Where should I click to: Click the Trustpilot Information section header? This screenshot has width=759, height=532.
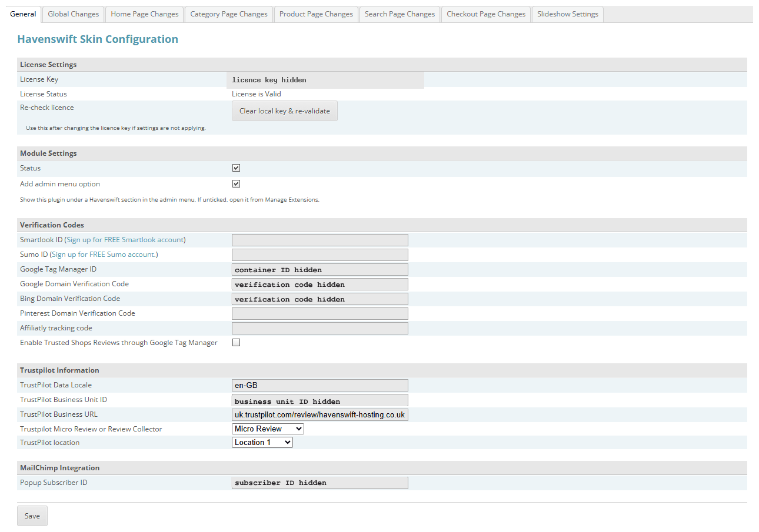click(x=382, y=370)
